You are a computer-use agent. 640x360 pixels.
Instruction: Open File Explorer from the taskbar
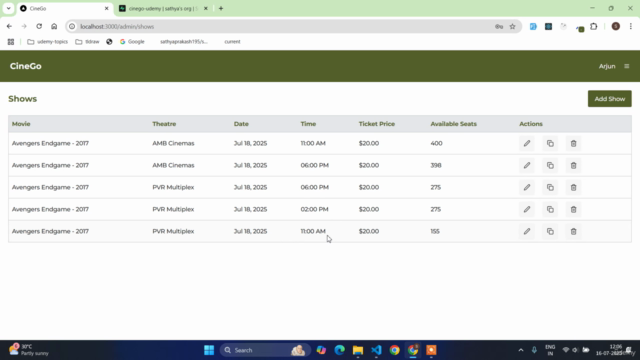tap(358, 350)
